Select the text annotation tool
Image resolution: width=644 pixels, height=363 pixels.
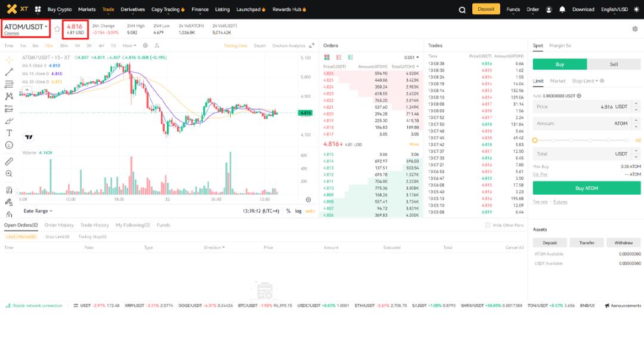[x=9, y=133]
